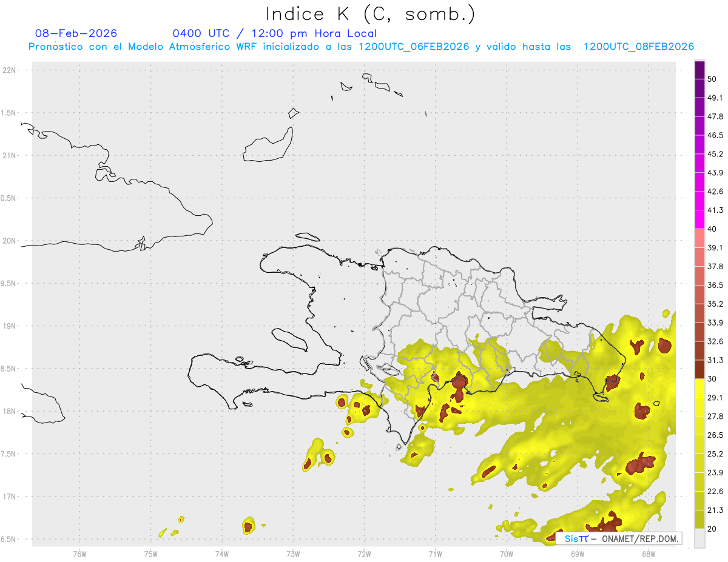Click the color bar value '37.8'
Image resolution: width=728 pixels, height=562 pixels.
715,266
